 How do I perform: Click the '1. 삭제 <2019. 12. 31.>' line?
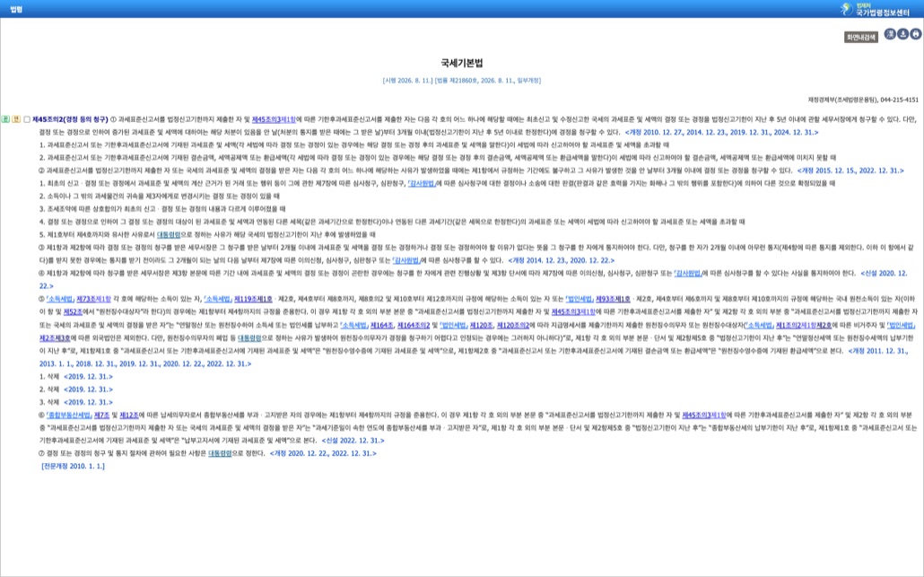click(76, 377)
